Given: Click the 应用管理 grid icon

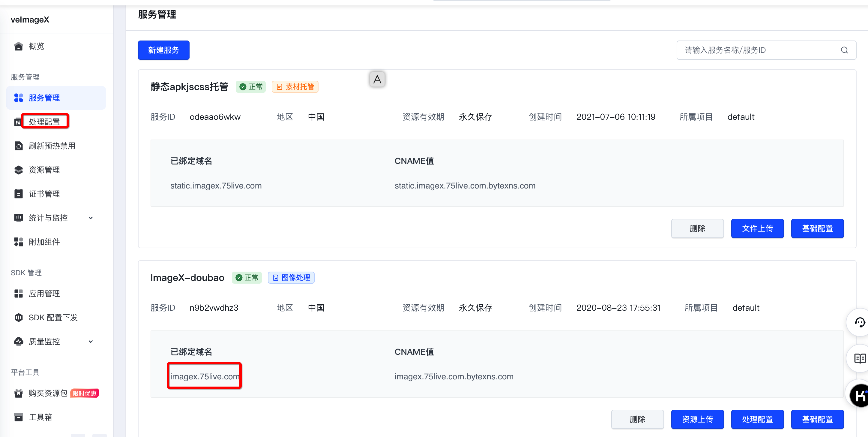Looking at the screenshot, I should 19,293.
